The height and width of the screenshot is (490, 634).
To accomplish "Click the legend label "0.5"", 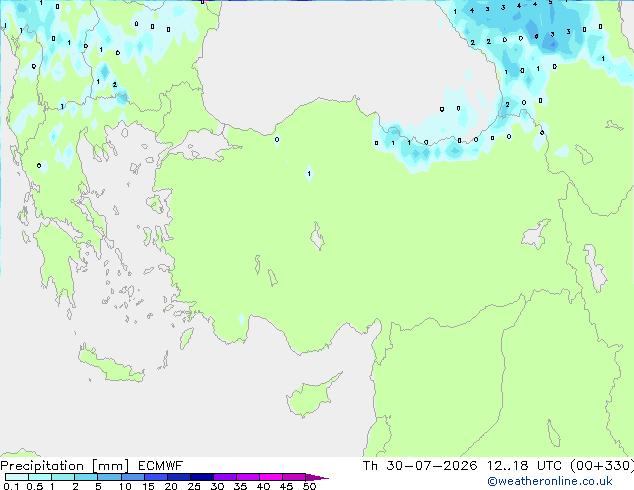I will [x=34, y=486].
